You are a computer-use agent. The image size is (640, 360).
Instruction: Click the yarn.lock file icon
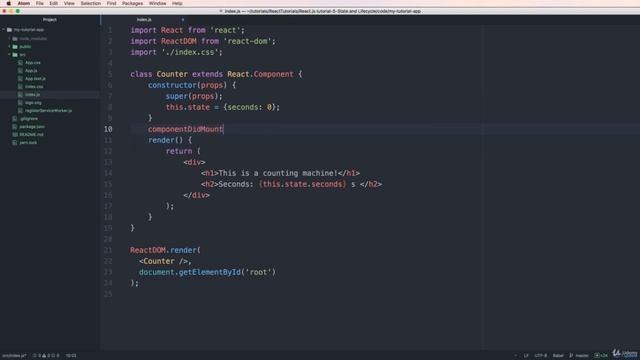[15, 142]
